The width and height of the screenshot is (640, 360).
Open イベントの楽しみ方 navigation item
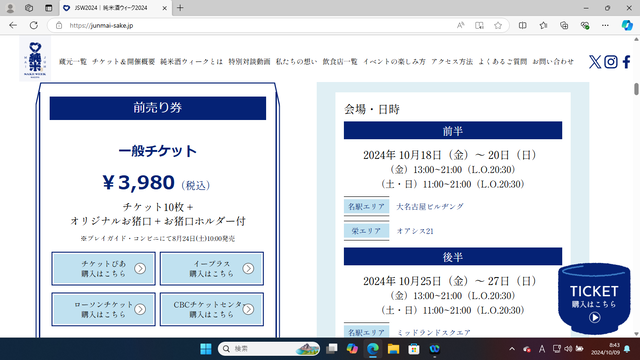pos(394,62)
